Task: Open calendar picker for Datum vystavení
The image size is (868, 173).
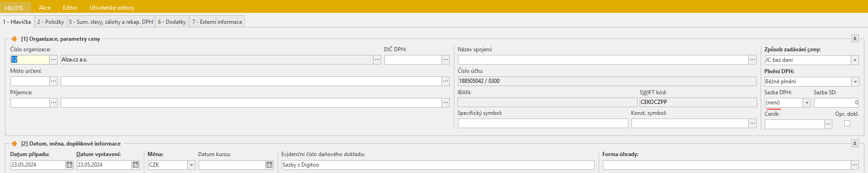Action: [136, 165]
